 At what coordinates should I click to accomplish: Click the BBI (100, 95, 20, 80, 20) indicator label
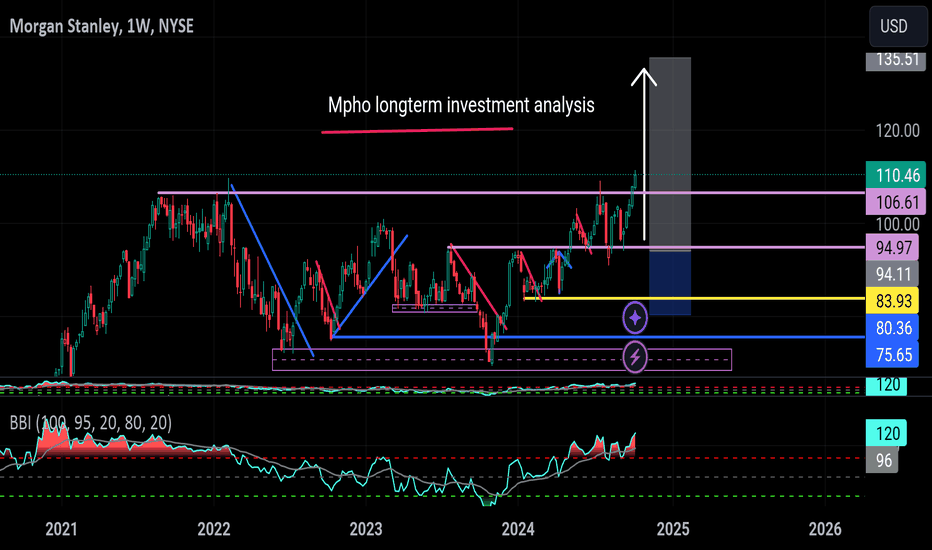tap(91, 423)
